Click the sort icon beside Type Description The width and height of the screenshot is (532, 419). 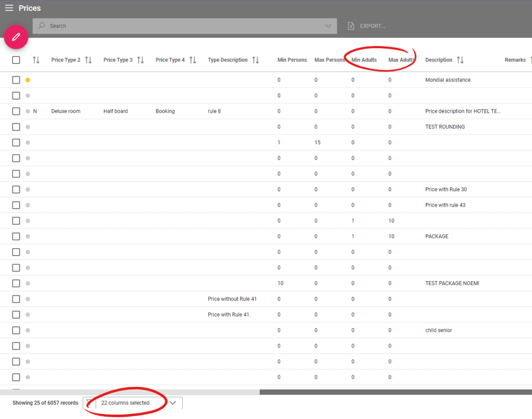click(x=256, y=59)
